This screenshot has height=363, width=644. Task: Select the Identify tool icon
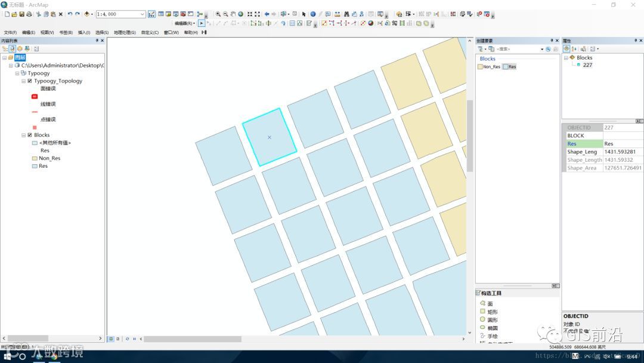[x=313, y=14]
